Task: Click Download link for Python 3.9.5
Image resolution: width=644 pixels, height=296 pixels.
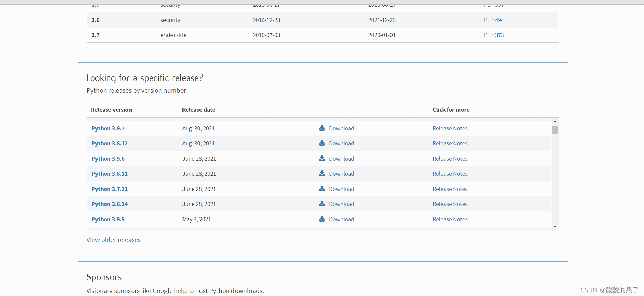Action: (x=342, y=219)
